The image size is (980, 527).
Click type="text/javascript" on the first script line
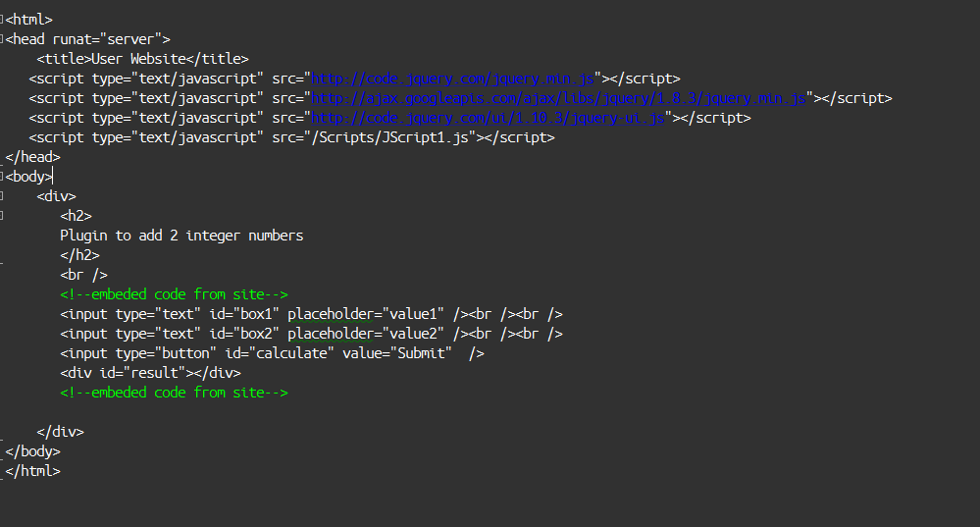coord(179,79)
